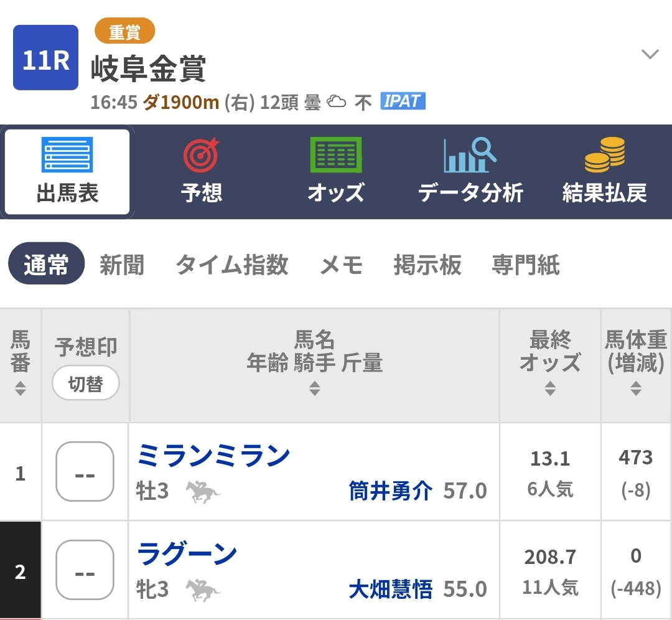Sort by 最終オッズ column arrows
This screenshot has width=672, height=620.
tap(550, 389)
